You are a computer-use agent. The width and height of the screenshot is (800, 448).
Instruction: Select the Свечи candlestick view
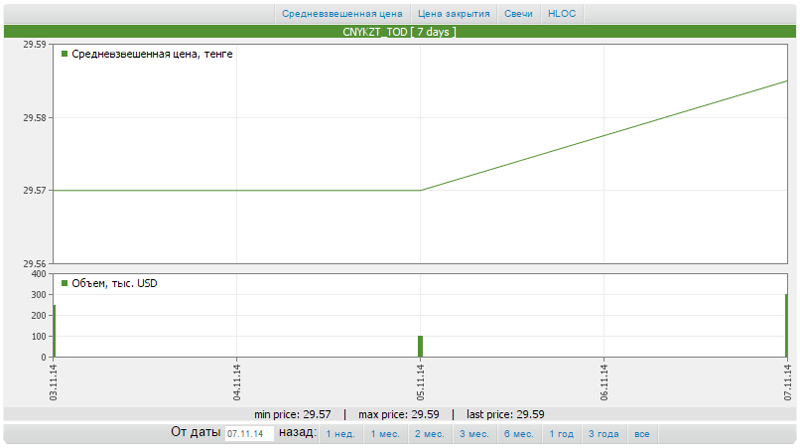pos(519,14)
